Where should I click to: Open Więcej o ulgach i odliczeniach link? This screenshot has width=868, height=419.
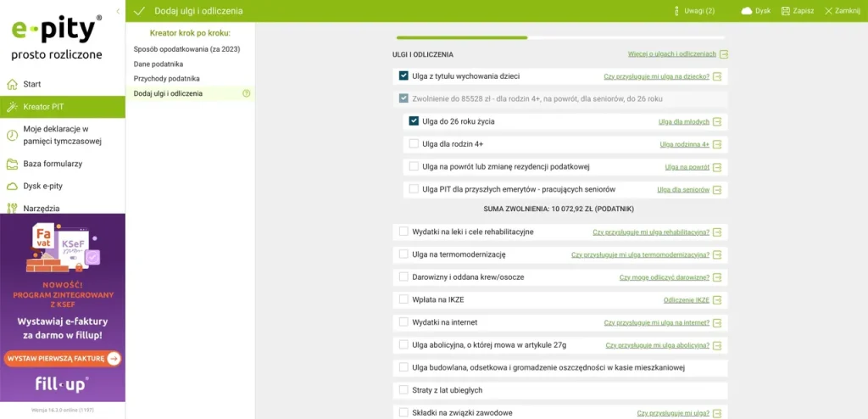(x=671, y=54)
